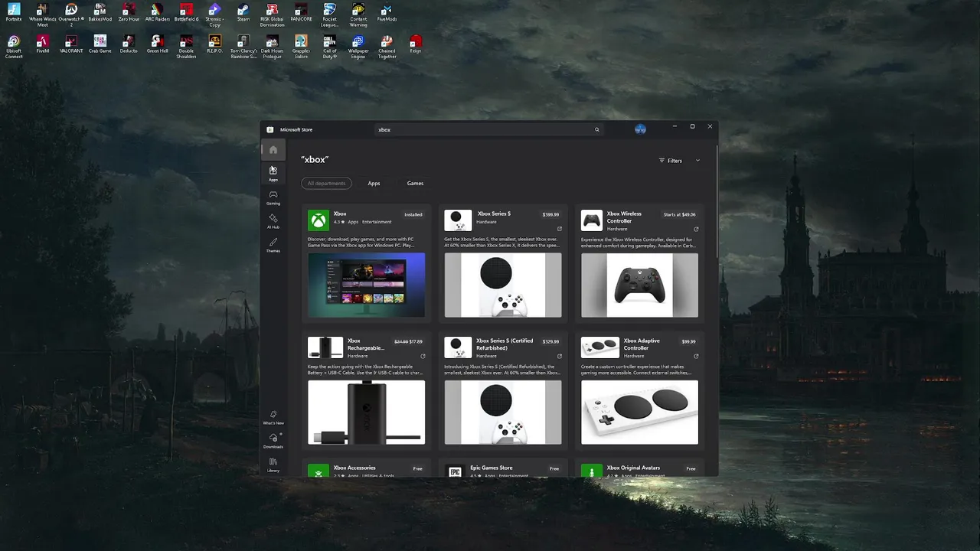Image resolution: width=980 pixels, height=551 pixels.
Task: Click the $329.99 refurbished price
Action: (x=550, y=341)
